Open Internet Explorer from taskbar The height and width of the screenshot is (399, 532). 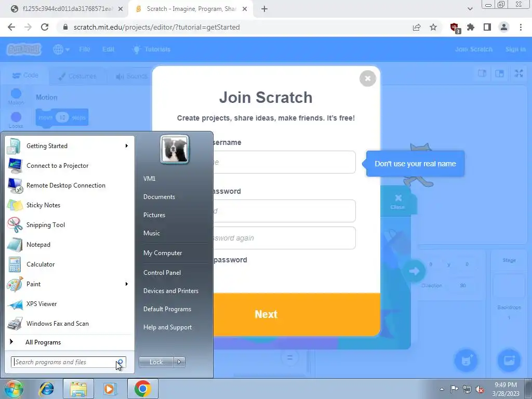click(x=46, y=389)
